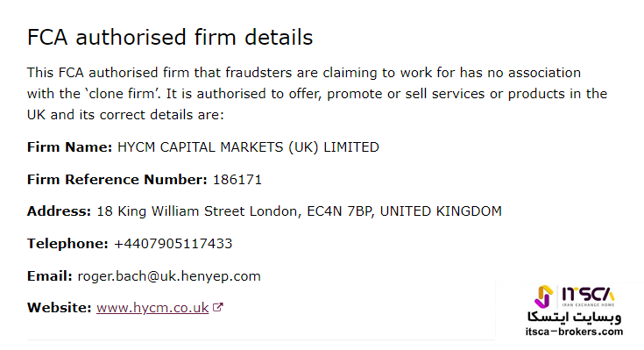This screenshot has width=644, height=350.
Task: Click the horizontal divider line below Website
Action: click(261, 339)
